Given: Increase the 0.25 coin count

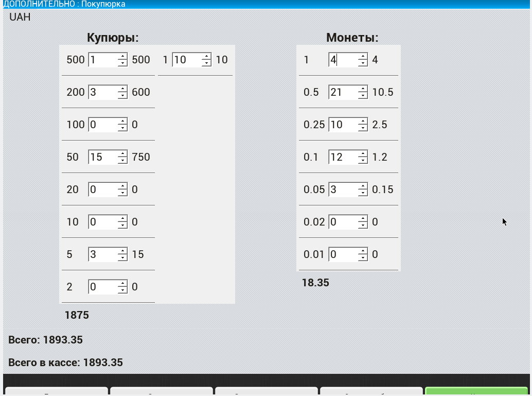Looking at the screenshot, I should click(x=363, y=121).
